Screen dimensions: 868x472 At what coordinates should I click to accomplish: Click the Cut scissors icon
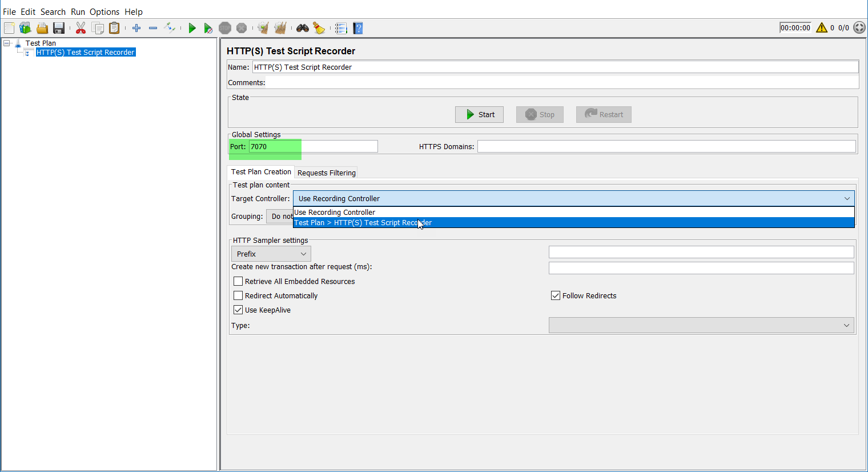point(81,28)
